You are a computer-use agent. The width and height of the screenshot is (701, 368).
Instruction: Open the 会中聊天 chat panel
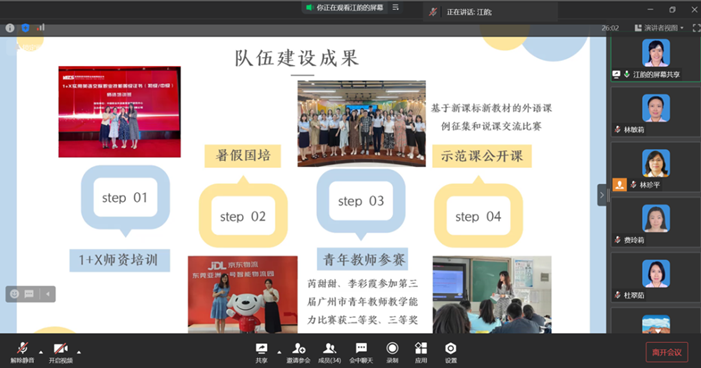[361, 352]
